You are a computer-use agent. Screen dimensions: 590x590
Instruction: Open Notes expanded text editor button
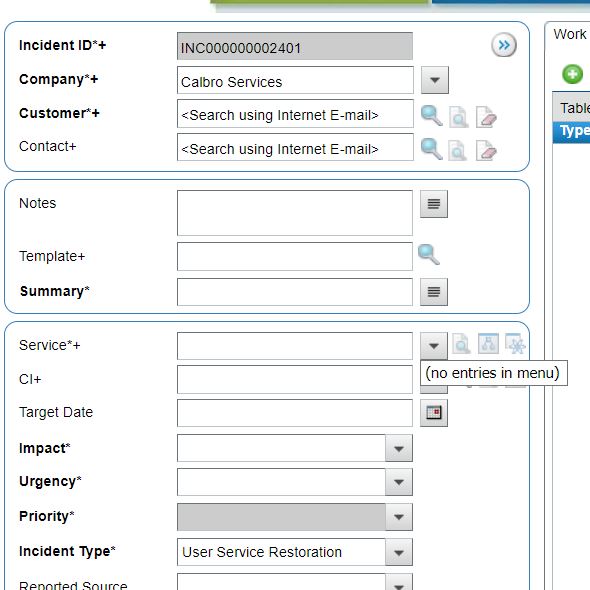pos(434,204)
